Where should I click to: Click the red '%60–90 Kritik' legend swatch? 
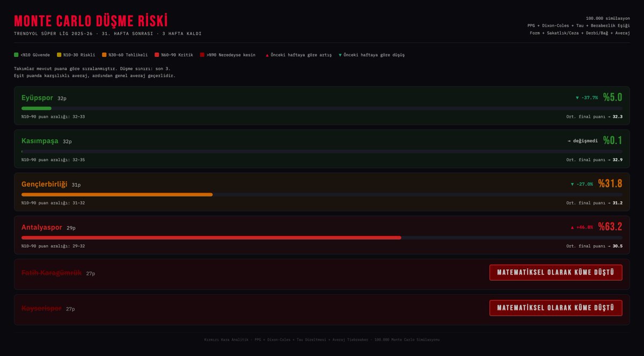pyautogui.click(x=157, y=55)
